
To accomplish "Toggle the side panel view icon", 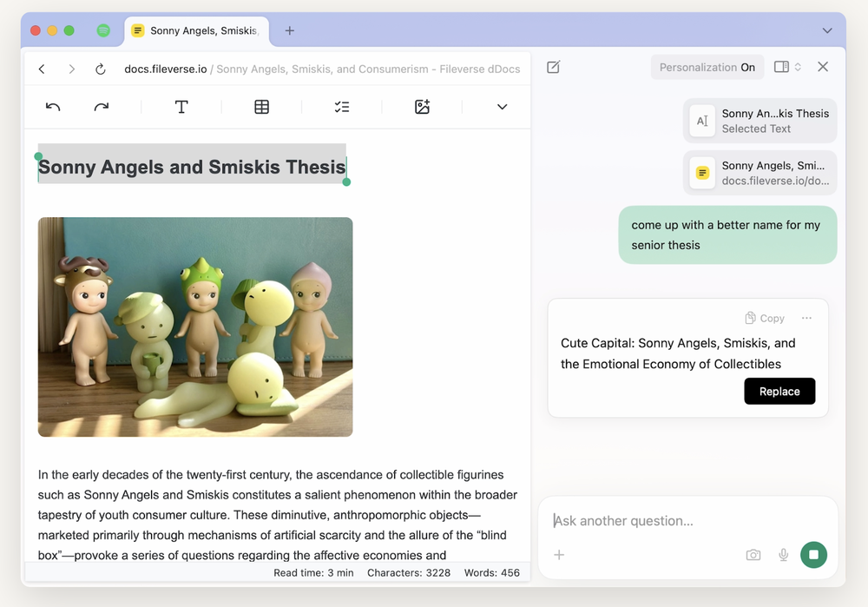I will (779, 66).
